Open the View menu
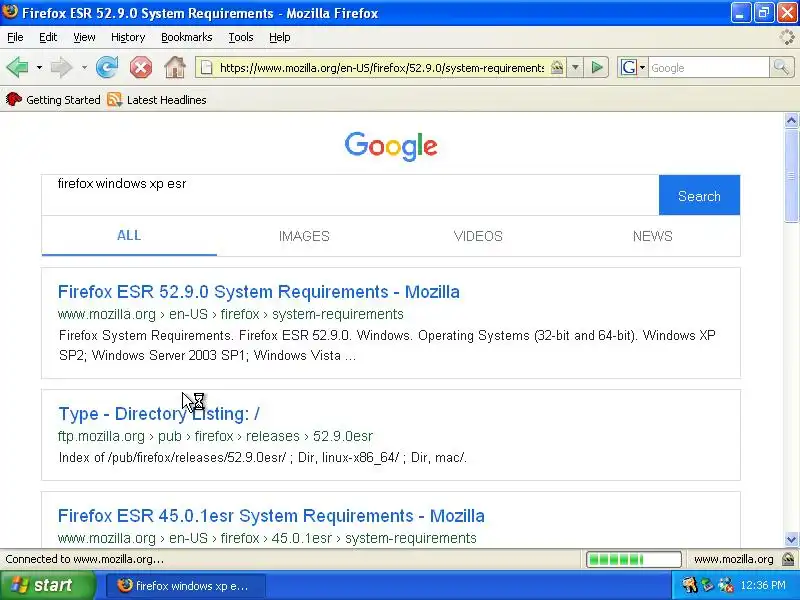 84,37
